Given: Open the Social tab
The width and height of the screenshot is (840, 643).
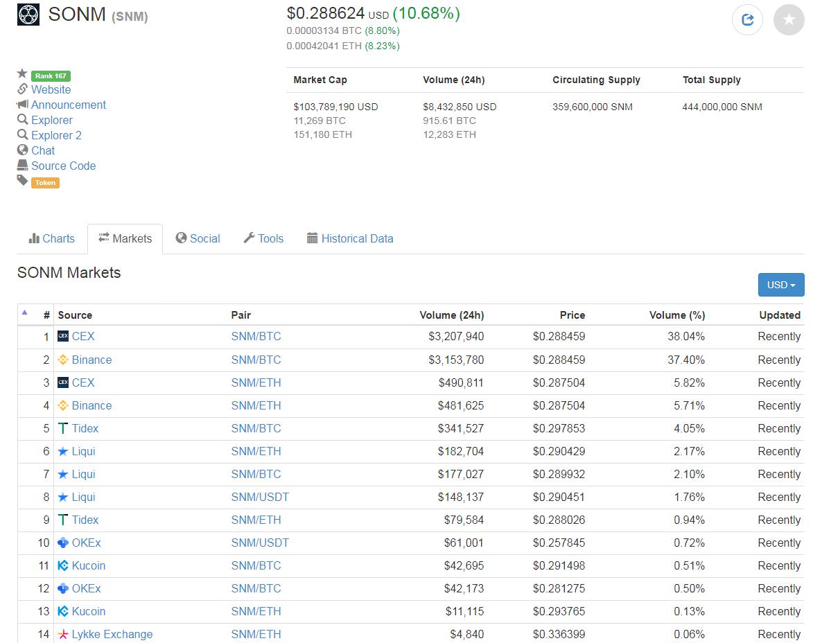Looking at the screenshot, I should click(x=198, y=238).
